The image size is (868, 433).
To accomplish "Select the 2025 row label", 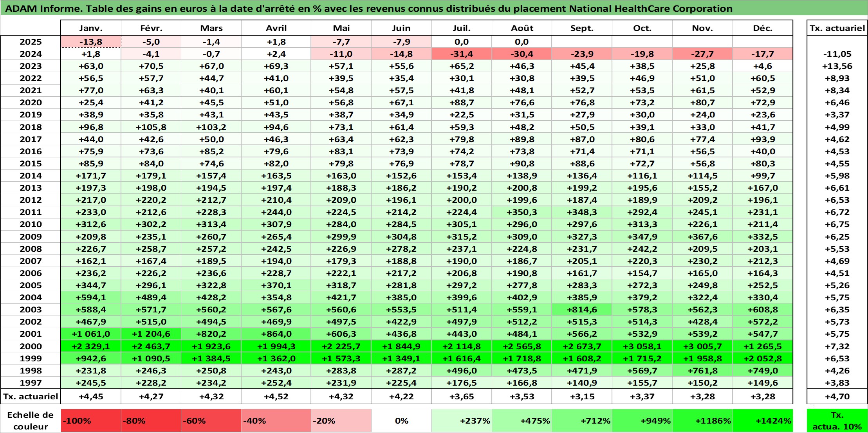I will pyautogui.click(x=31, y=42).
